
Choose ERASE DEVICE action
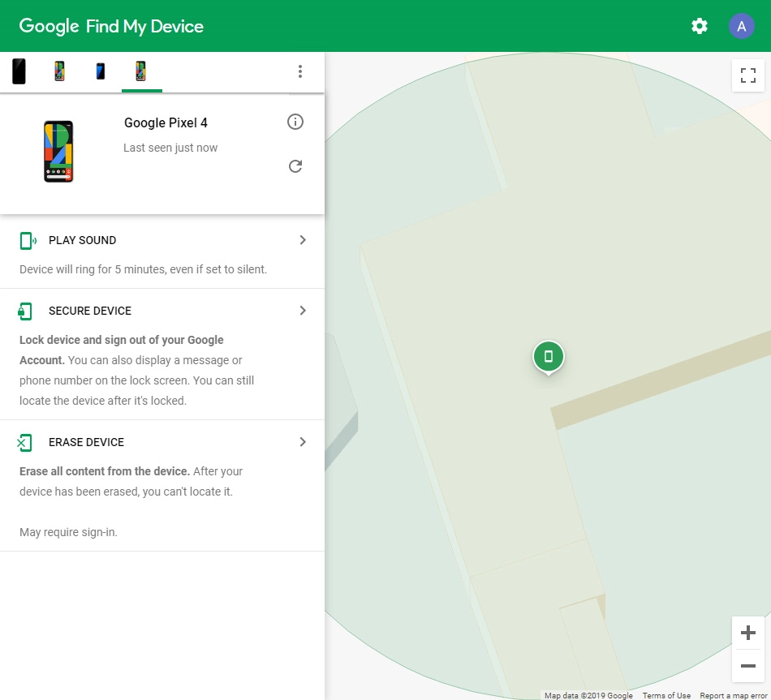(86, 442)
